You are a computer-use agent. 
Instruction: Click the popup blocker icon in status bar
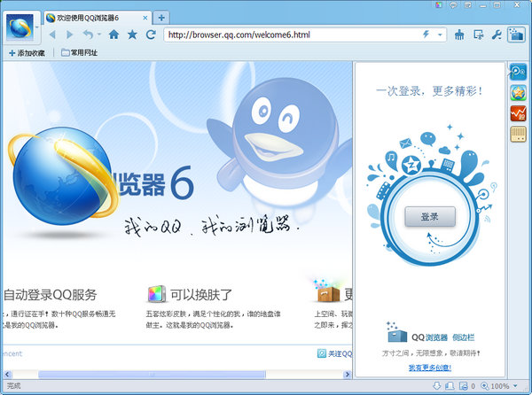click(463, 385)
